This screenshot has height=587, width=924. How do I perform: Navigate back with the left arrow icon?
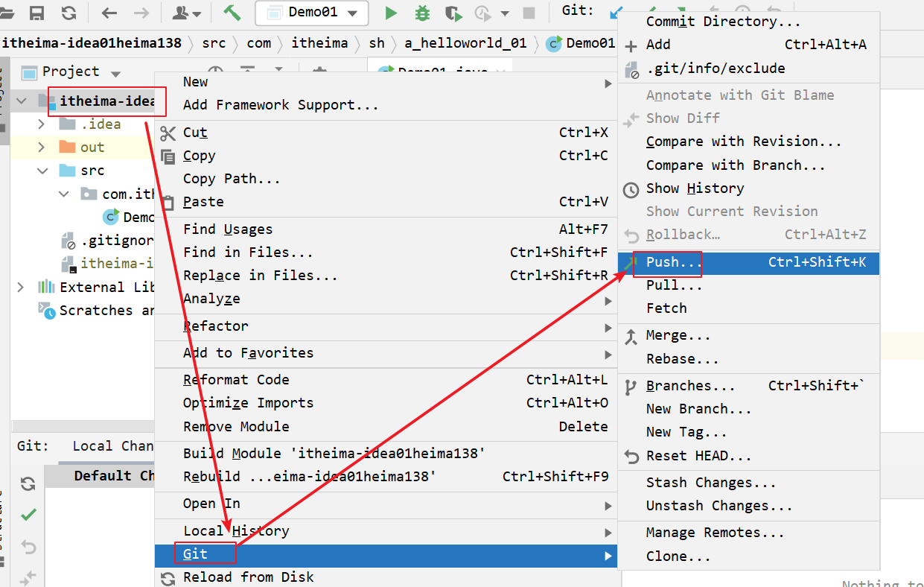point(109,13)
